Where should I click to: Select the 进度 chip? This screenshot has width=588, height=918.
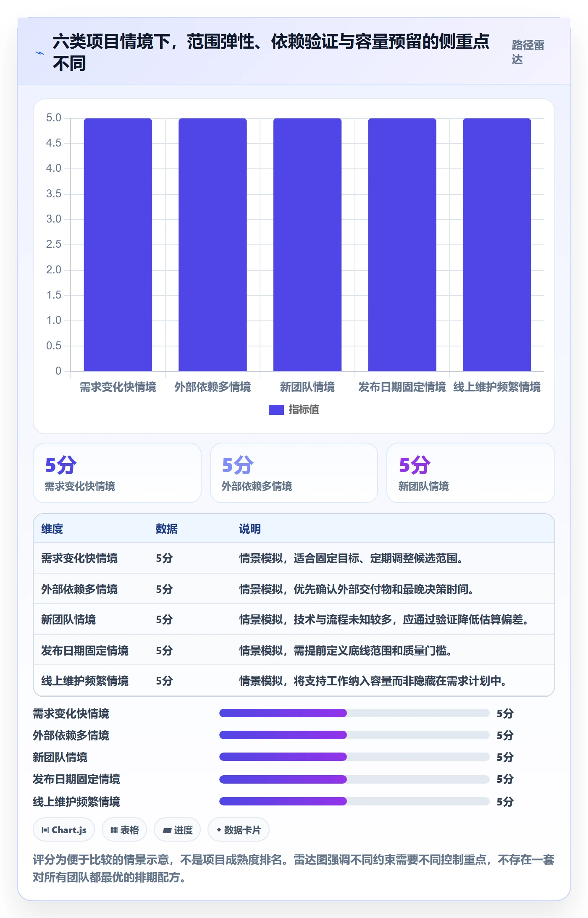[177, 830]
